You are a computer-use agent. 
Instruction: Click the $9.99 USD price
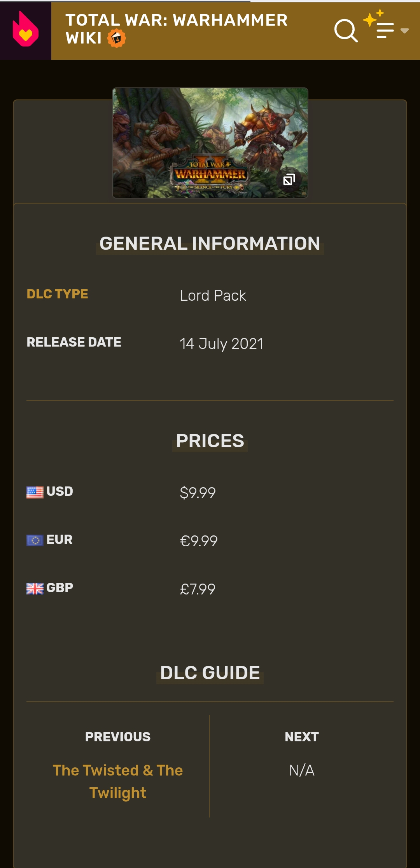(198, 493)
